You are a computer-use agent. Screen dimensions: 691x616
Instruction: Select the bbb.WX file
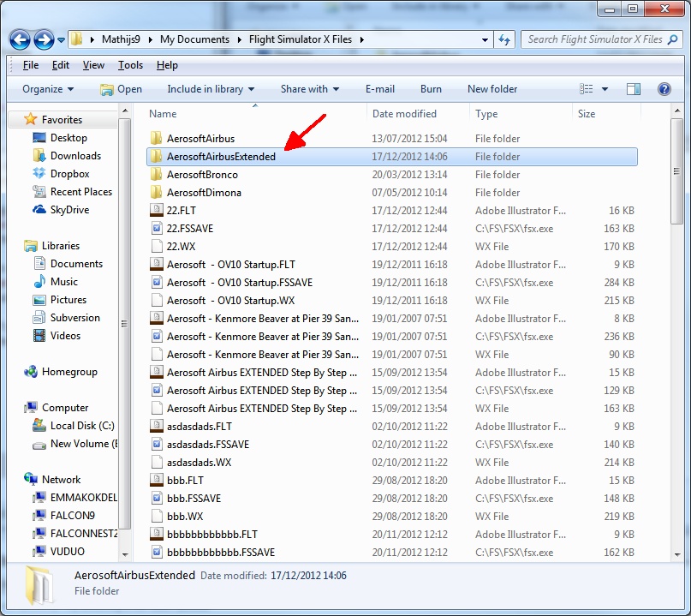tap(392, 517)
